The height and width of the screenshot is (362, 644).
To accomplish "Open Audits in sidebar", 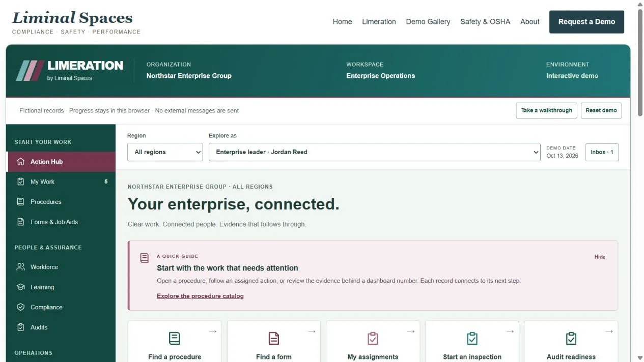I will [61, 327].
